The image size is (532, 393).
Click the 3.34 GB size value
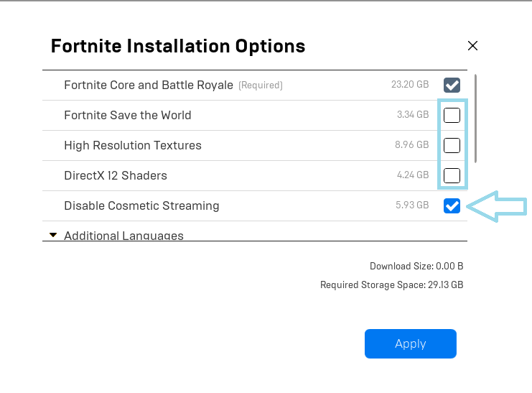pos(413,114)
